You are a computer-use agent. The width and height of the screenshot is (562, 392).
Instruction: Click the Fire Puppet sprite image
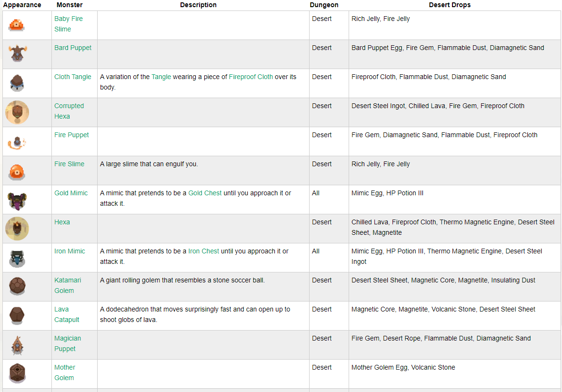(17, 141)
